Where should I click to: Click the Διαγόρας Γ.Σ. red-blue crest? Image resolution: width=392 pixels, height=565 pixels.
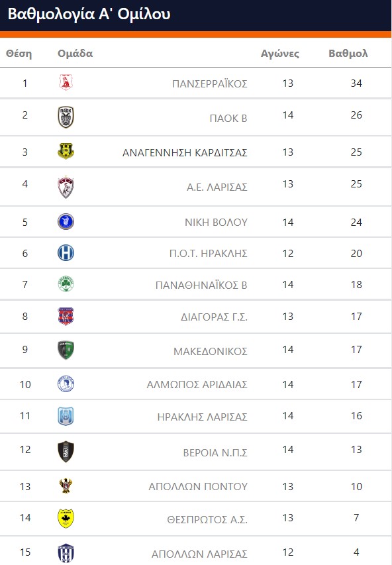coord(66,316)
